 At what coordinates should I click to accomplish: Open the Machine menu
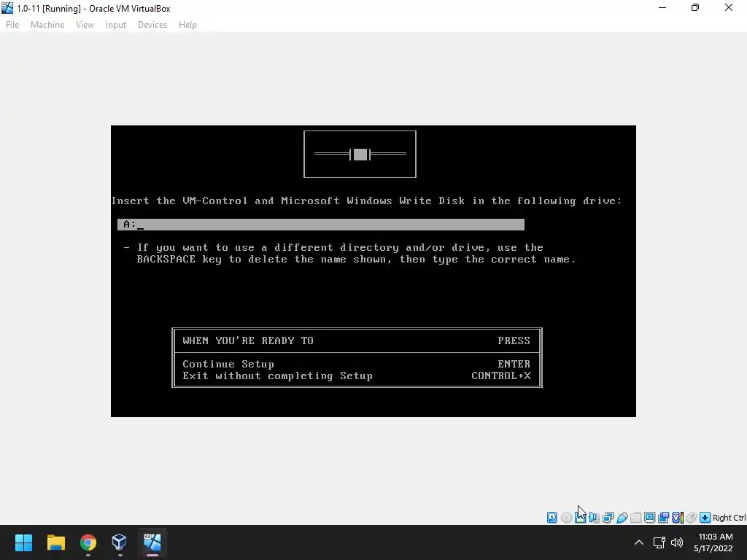pyautogui.click(x=47, y=25)
